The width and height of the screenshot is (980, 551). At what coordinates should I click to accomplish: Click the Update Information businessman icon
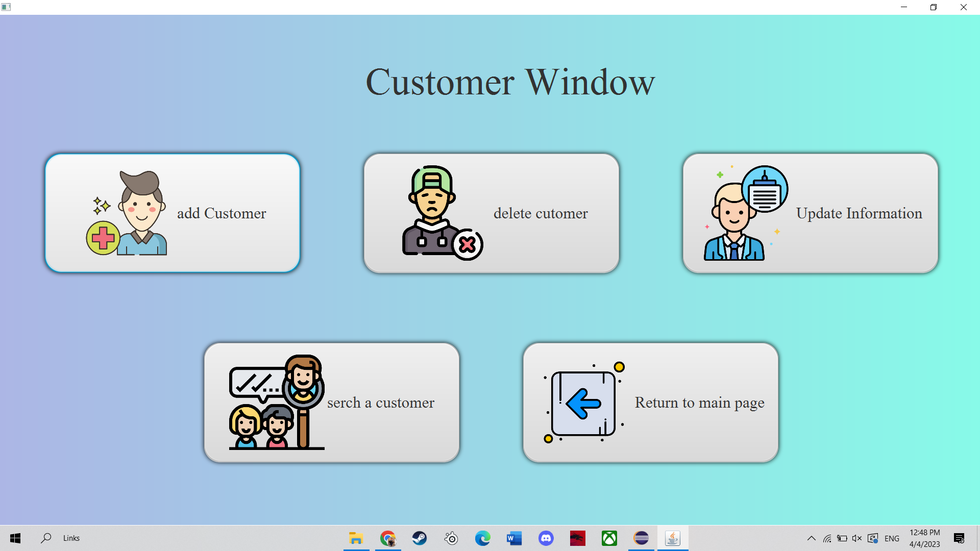pos(745,213)
